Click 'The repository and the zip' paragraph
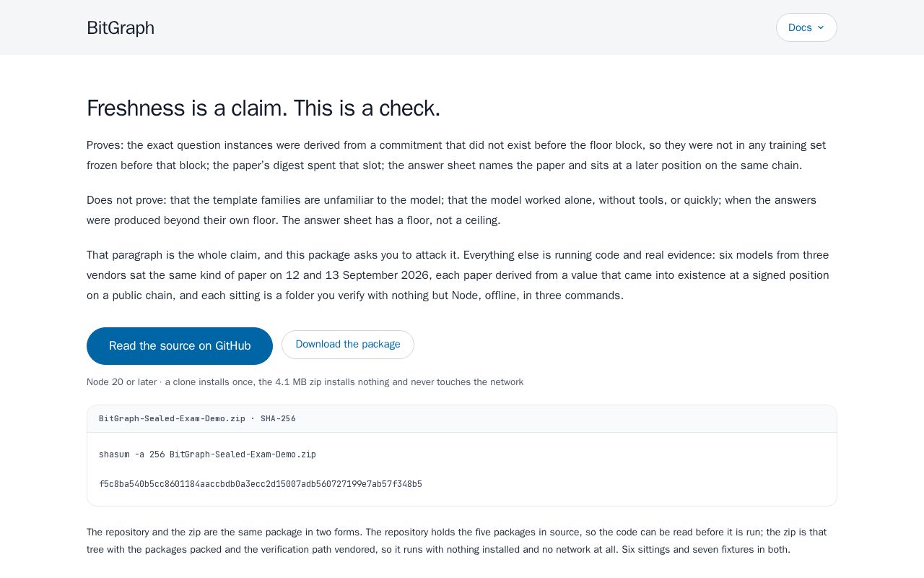924x578 pixels. click(456, 540)
